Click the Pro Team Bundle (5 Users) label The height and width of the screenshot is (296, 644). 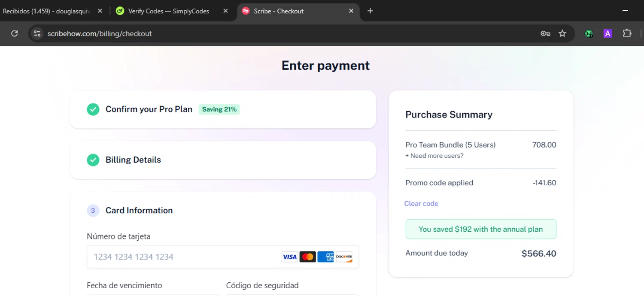(450, 145)
